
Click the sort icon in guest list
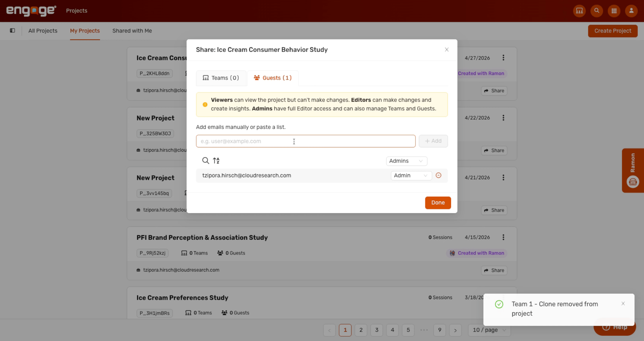[x=216, y=161]
